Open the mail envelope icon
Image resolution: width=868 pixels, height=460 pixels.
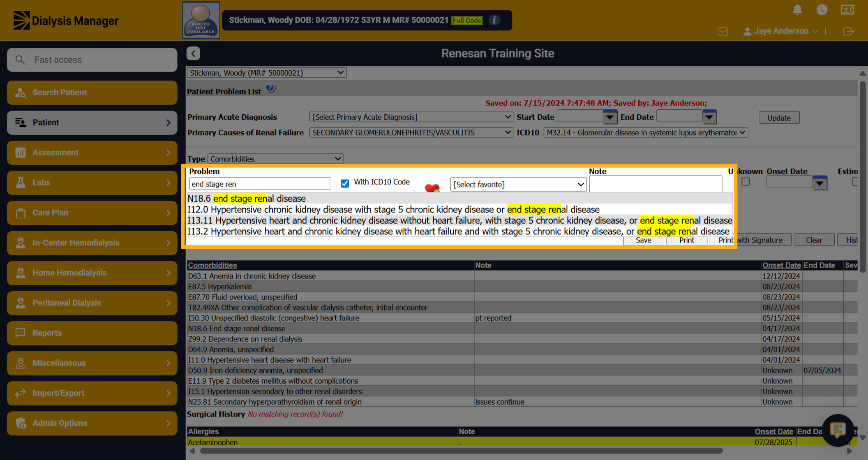(x=723, y=31)
